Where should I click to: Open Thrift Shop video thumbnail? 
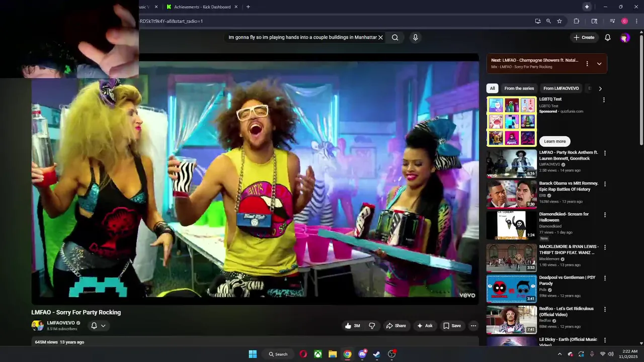(512, 257)
